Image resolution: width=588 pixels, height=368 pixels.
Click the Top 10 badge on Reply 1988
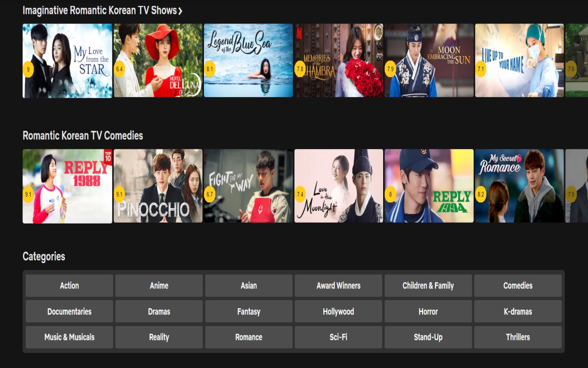108,156
